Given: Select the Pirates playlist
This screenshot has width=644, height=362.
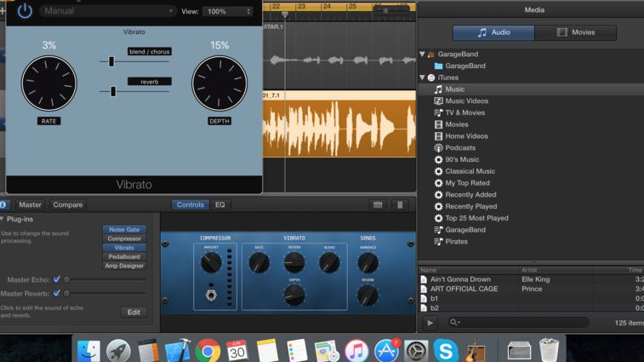Looking at the screenshot, I should pos(451,241).
